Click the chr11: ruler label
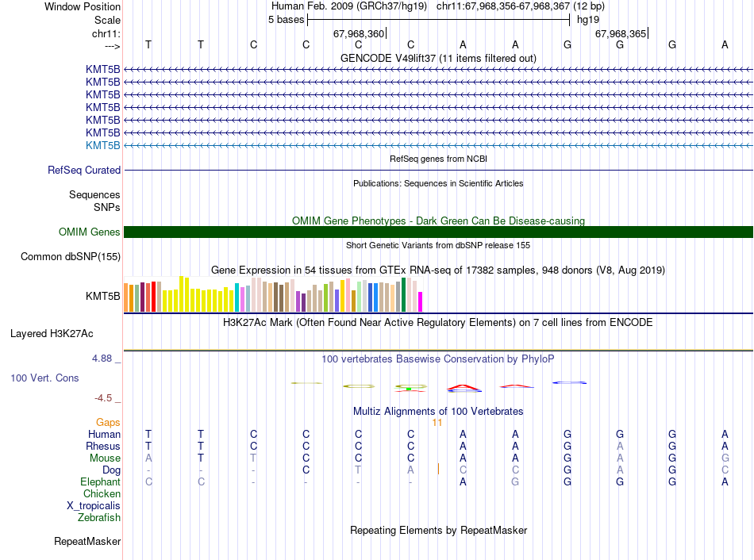Viewport: 754px width, 560px height. tap(106, 33)
